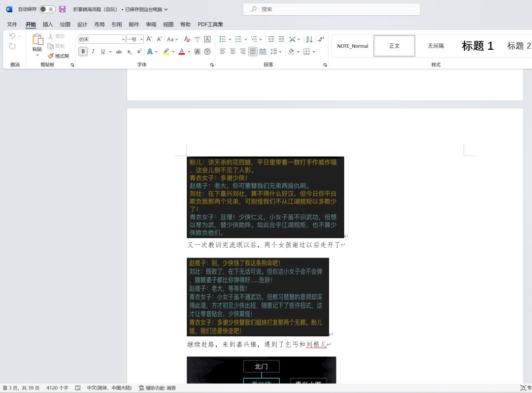Click the Character Shading icon
The image size is (532, 393).
tap(197, 52)
